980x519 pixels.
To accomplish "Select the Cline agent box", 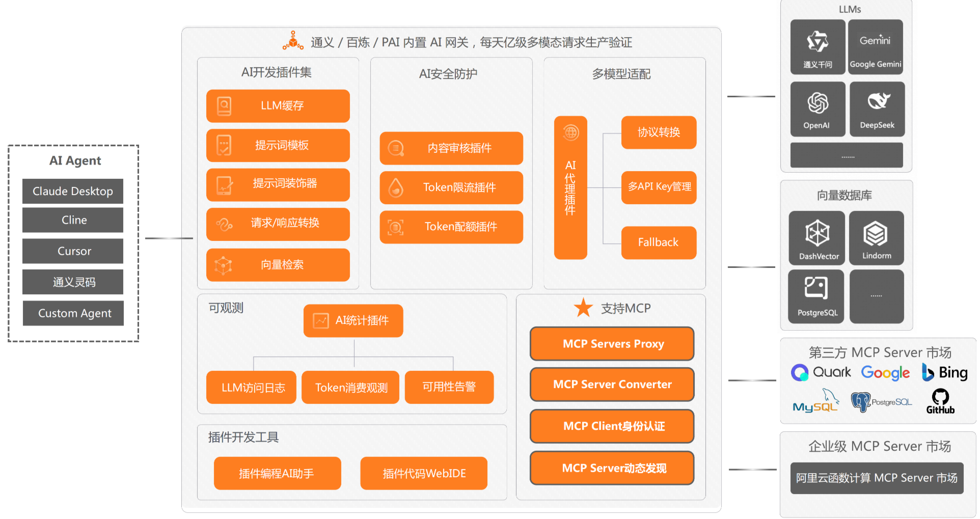I will click(73, 220).
